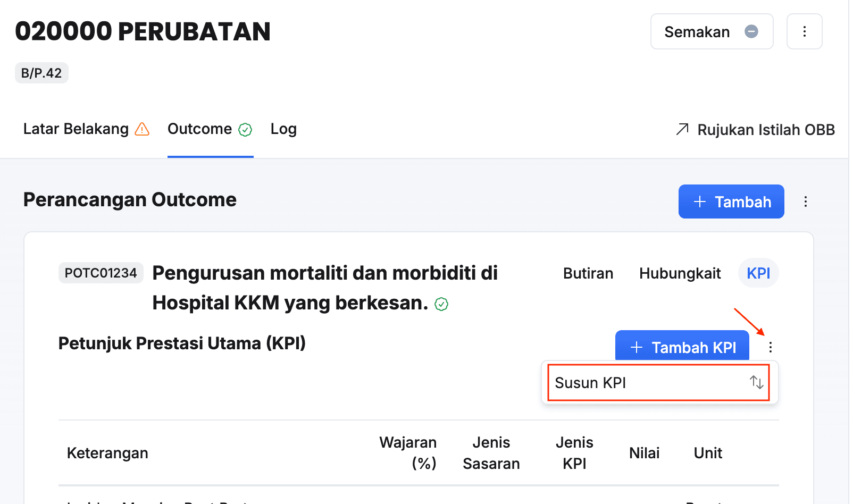Click the green verified icon after outcome title
This screenshot has height=504, width=853.
[441, 304]
